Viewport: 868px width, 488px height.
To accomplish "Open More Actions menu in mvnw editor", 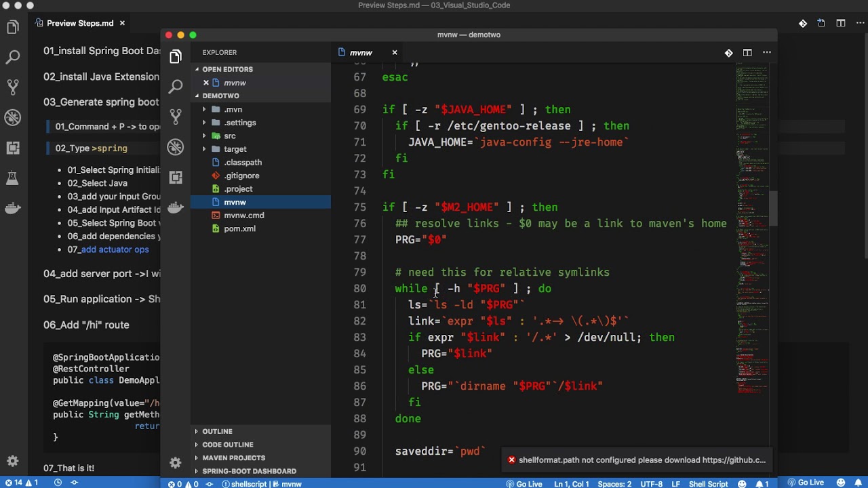I will pos(767,53).
